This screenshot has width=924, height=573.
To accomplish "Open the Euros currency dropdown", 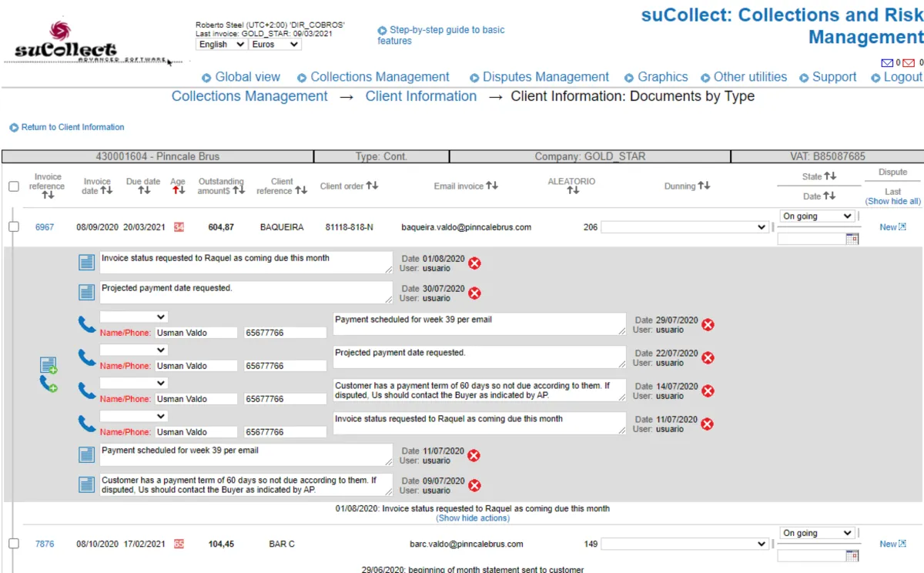I will pyautogui.click(x=275, y=45).
